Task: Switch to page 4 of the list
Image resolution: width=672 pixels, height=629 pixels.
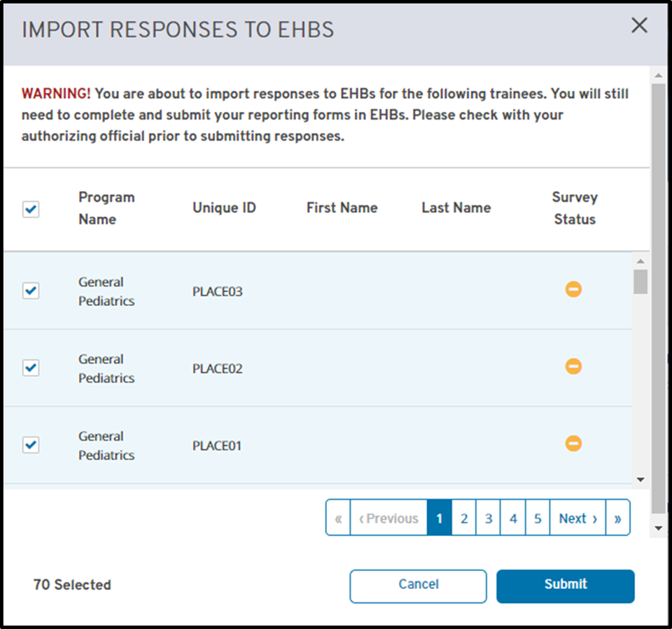Action: pos(513,518)
